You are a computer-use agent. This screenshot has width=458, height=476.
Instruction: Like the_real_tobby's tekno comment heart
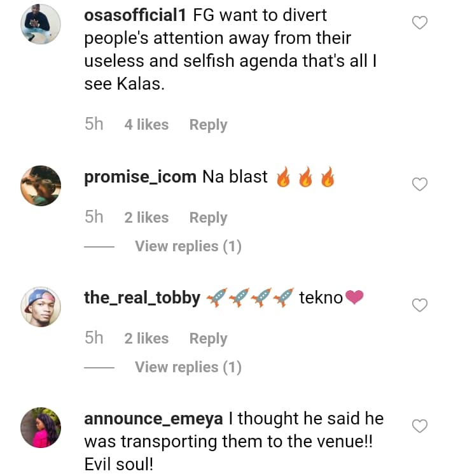pos(420,305)
